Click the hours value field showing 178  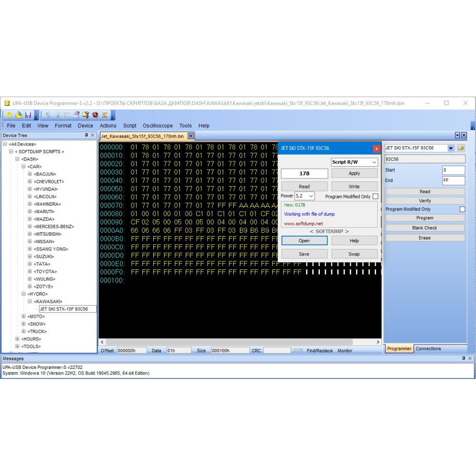(305, 174)
